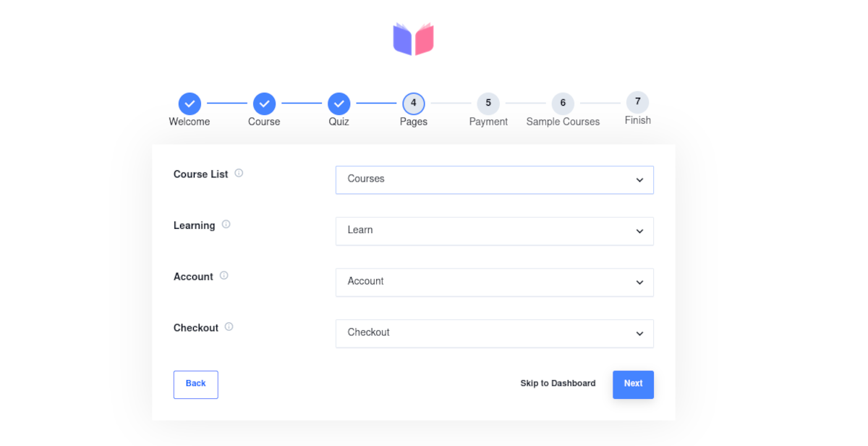Image resolution: width=868 pixels, height=446 pixels.
Task: Click the Learning field label
Action: (x=195, y=226)
